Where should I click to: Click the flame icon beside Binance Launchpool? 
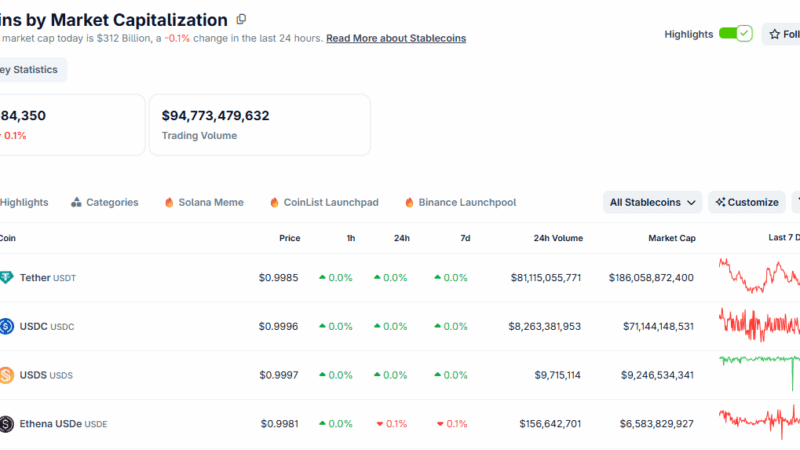click(x=409, y=203)
